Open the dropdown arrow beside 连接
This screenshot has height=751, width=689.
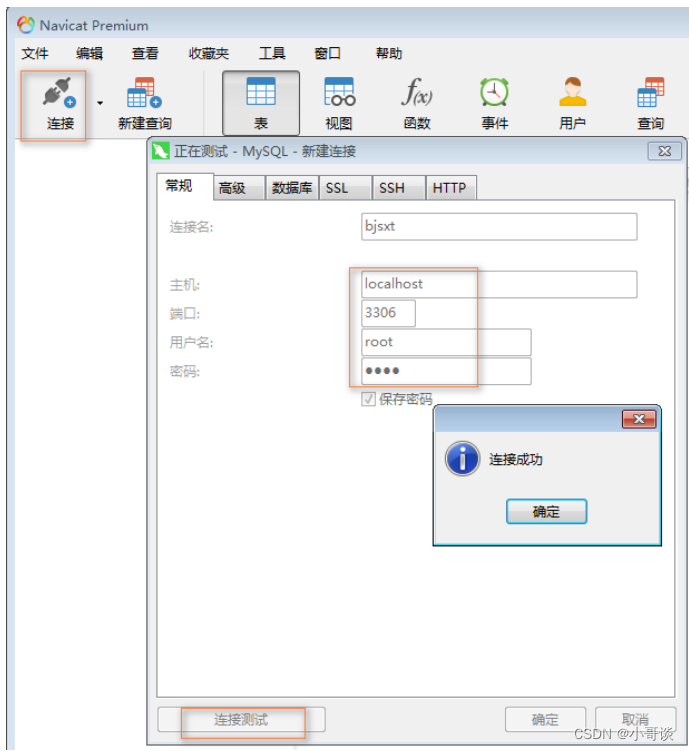coord(100,103)
